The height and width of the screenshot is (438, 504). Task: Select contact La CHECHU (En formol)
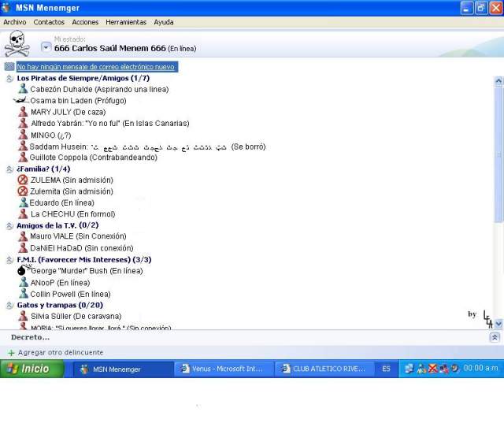[x=73, y=213]
